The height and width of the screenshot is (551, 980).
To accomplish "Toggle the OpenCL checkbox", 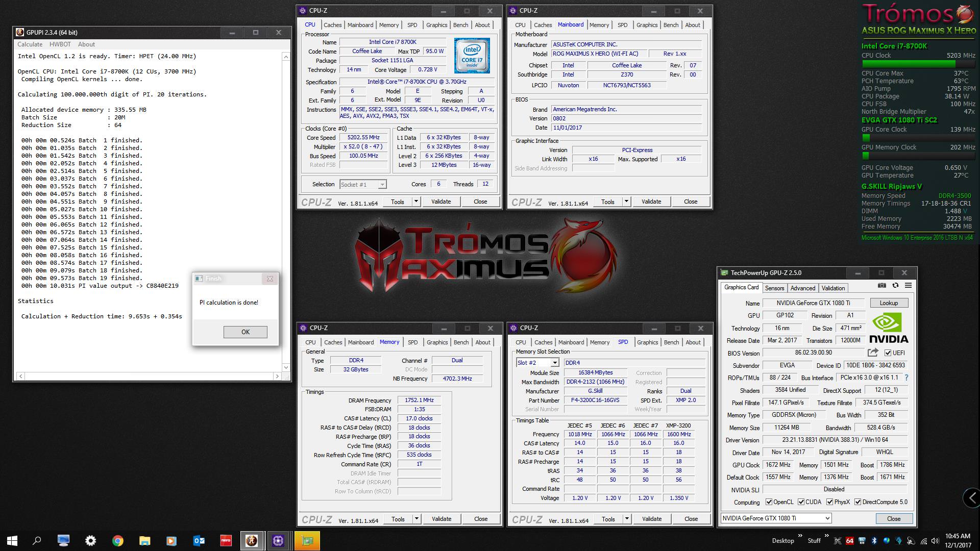I will pyautogui.click(x=769, y=502).
